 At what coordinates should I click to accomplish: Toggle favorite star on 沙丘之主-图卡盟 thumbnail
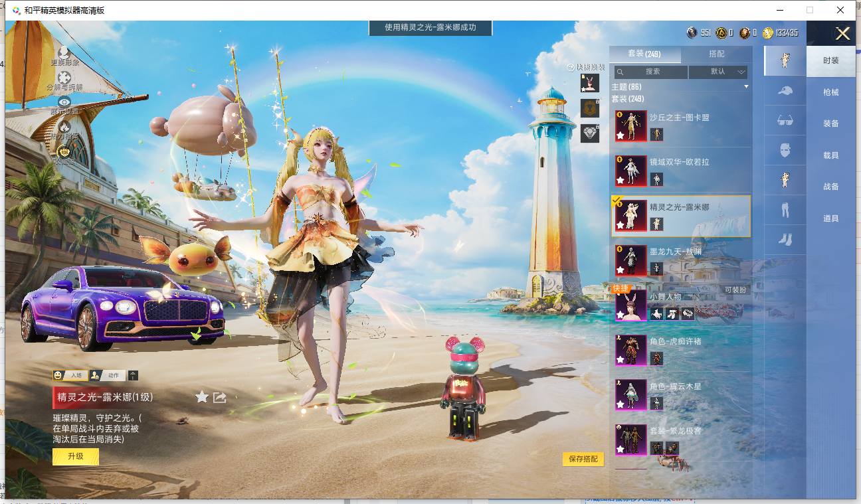(621, 135)
